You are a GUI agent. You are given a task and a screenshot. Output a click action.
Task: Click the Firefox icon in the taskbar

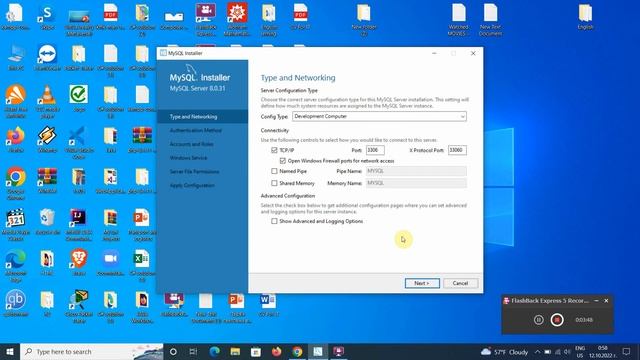[276, 351]
